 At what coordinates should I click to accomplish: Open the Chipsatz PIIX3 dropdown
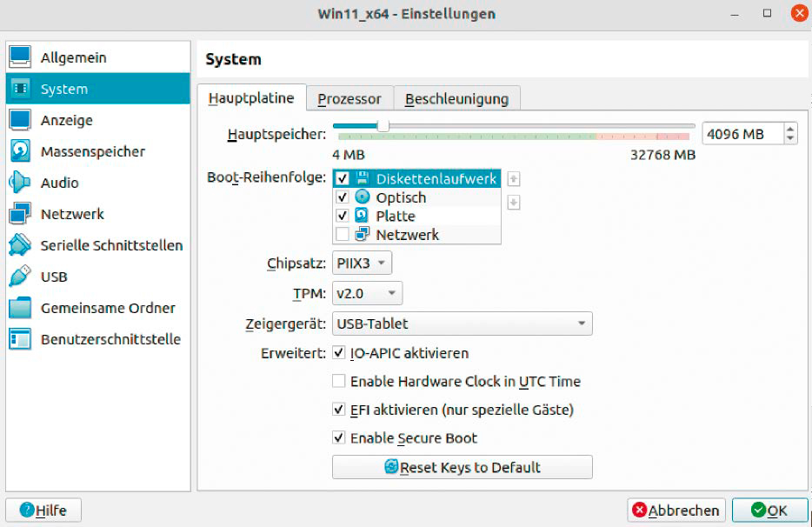click(x=362, y=263)
